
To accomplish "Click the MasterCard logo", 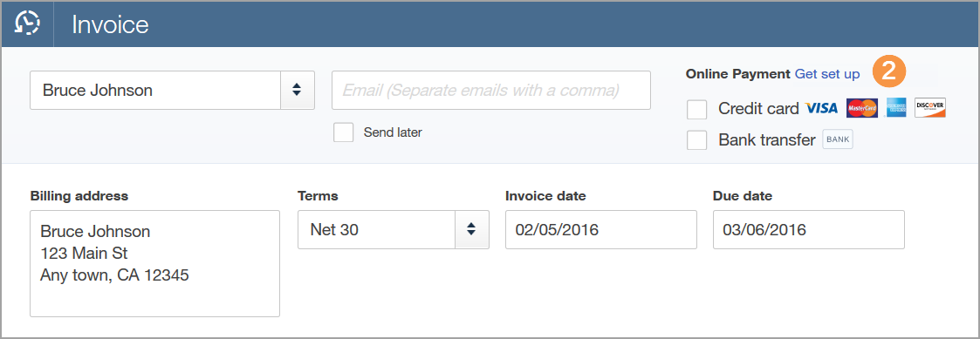I will click(862, 108).
